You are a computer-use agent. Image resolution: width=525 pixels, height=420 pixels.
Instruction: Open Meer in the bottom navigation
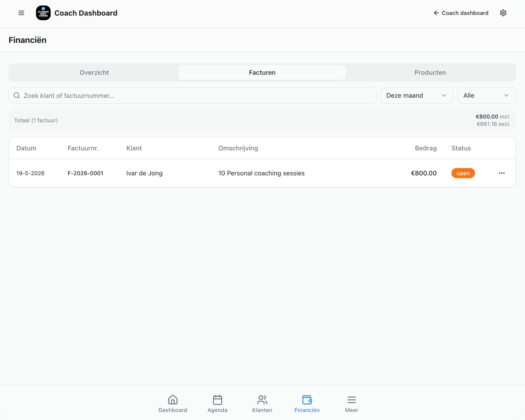pyautogui.click(x=352, y=404)
